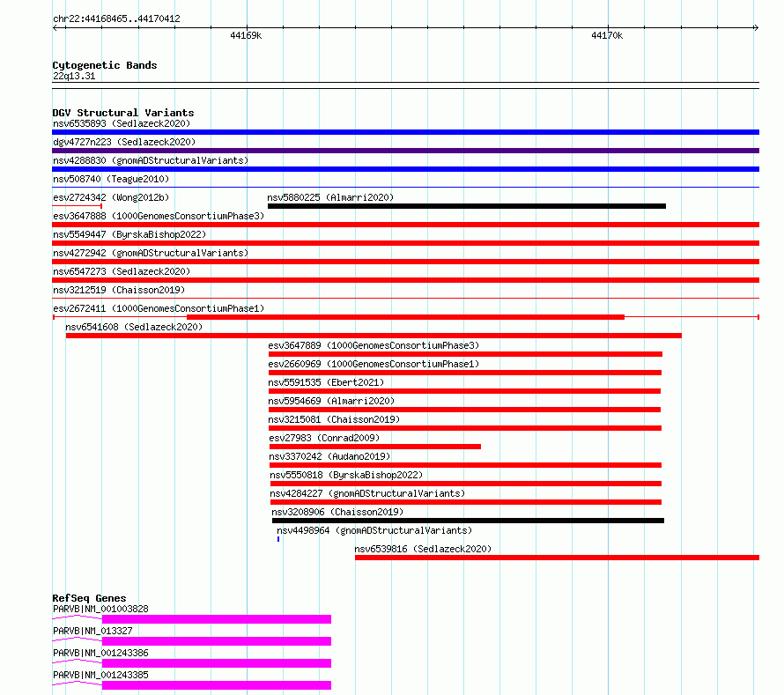Select PARVB|NM_001243386 gene label

[x=100, y=653]
